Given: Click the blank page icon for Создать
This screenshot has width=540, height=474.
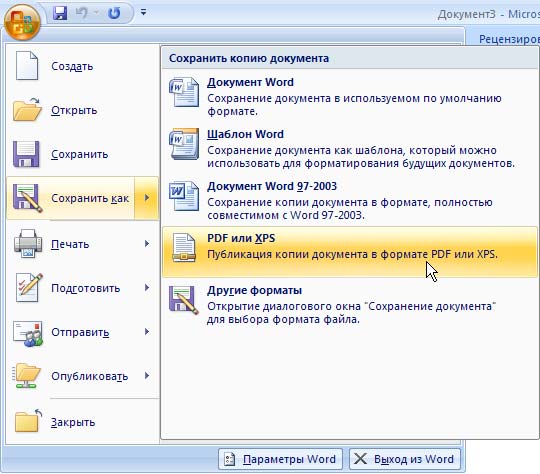Looking at the screenshot, I should 27,65.
